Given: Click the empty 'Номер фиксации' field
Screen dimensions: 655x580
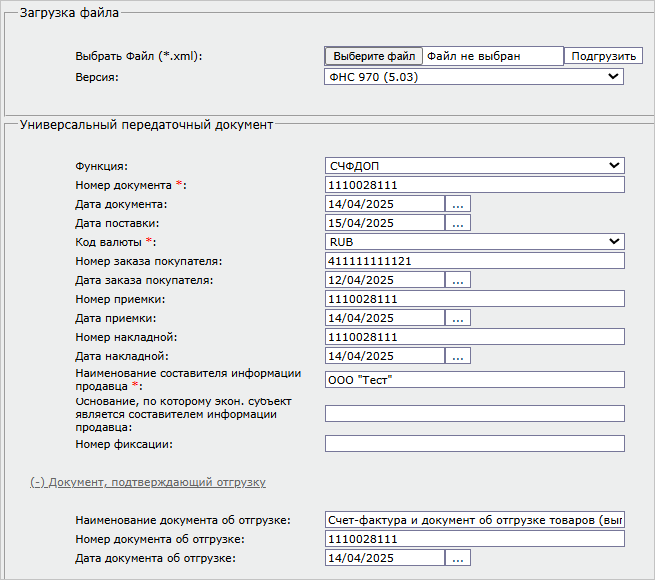Looking at the screenshot, I should (474, 444).
